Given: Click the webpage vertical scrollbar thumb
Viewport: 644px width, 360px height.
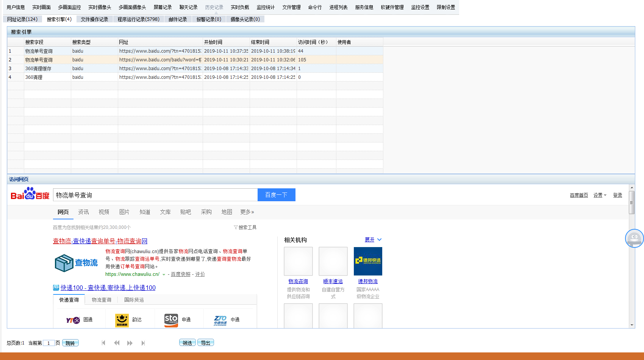Looking at the screenshot, I should 631,202.
